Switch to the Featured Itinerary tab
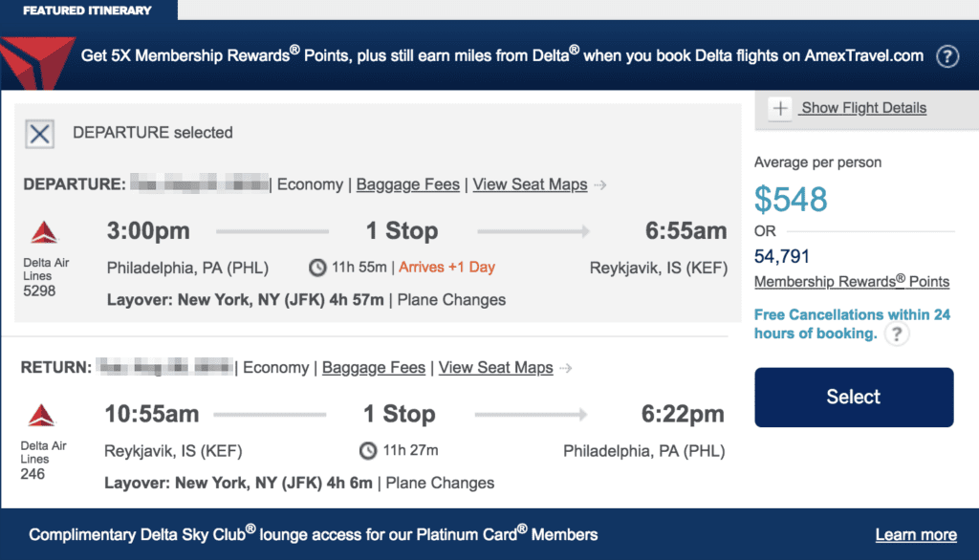Image resolution: width=979 pixels, height=560 pixels. (x=89, y=10)
